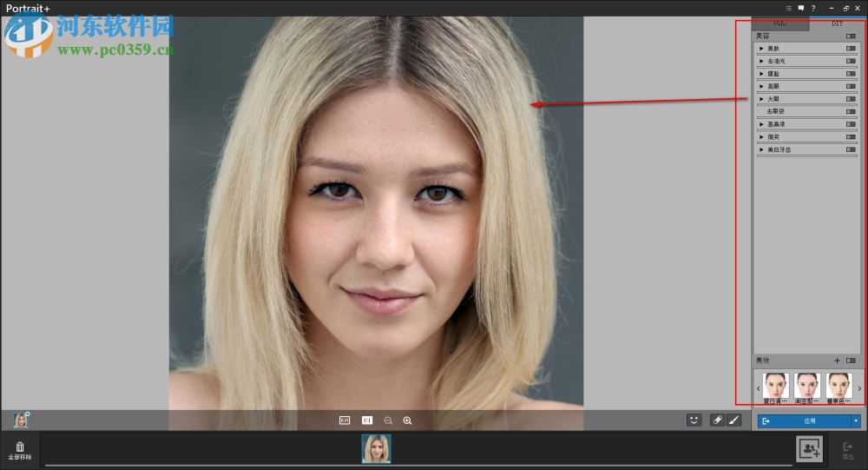Open the list menu icon in title bar

788,9
